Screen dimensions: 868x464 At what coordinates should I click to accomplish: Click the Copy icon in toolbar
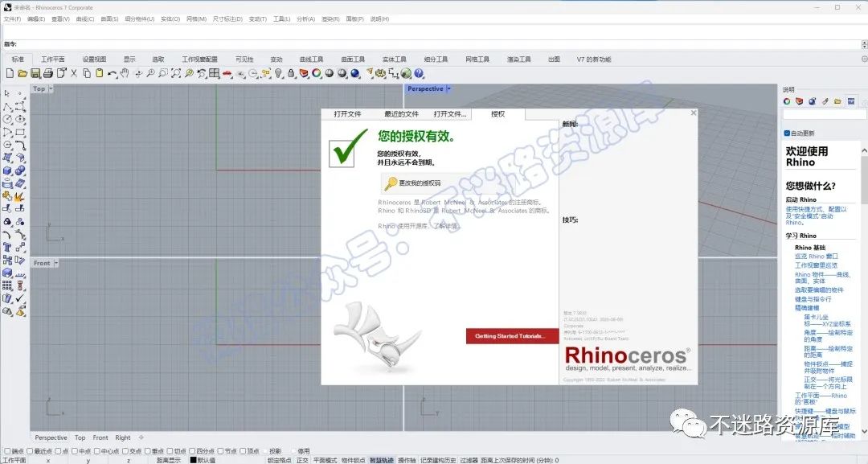point(87,73)
